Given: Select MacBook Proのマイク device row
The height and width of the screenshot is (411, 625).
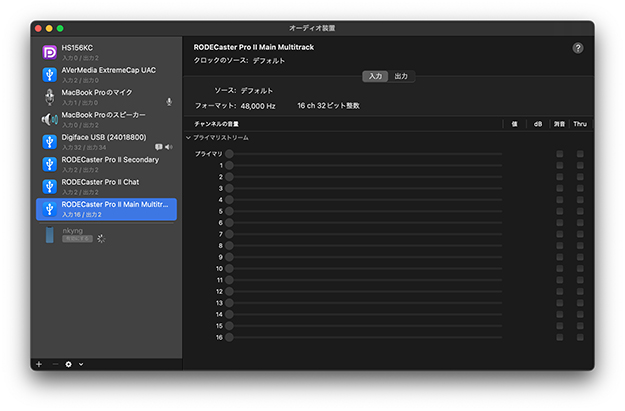Looking at the screenshot, I should pyautogui.click(x=106, y=97).
